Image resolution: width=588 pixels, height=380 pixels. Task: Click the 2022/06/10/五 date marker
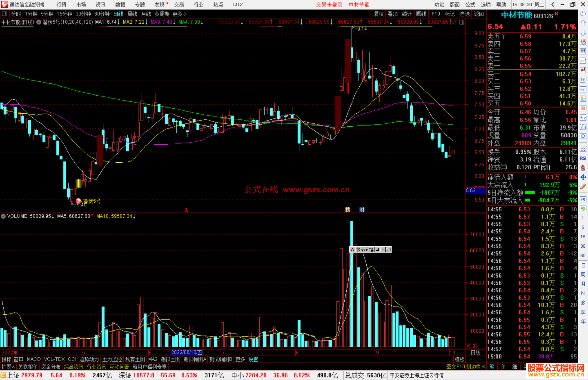click(187, 352)
